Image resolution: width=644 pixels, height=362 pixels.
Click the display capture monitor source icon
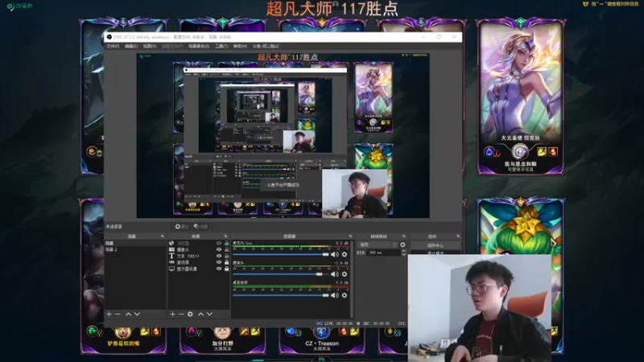click(171, 269)
